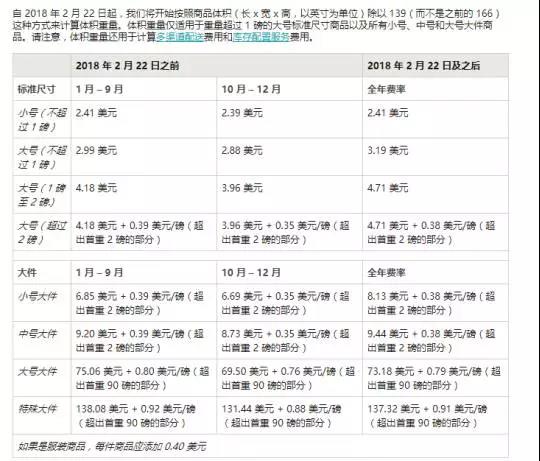Select '2.41 美元' under 1 月 – 9 月

click(x=96, y=113)
